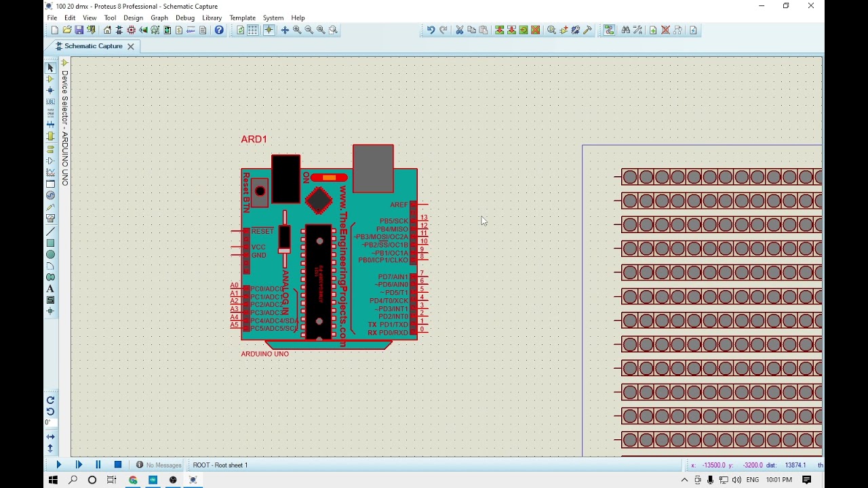Paste from clipboard icon
This screenshot has width=868, height=488.
[484, 30]
